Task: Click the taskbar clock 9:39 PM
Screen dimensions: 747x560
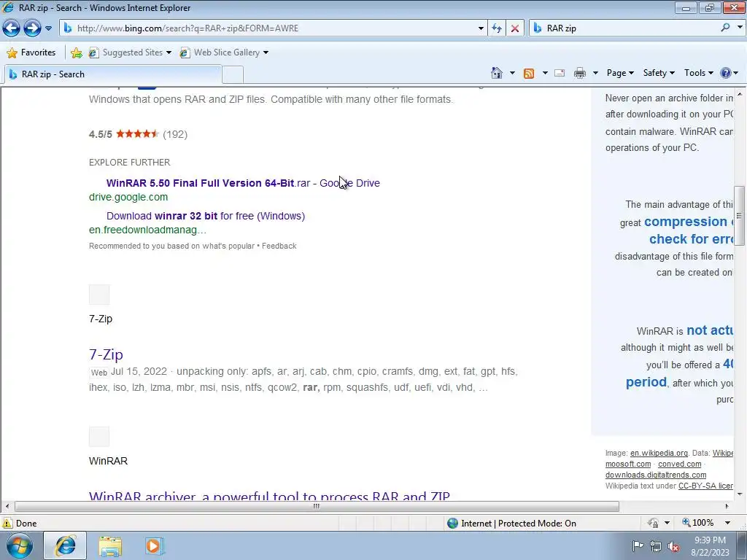Action: pyautogui.click(x=710, y=545)
